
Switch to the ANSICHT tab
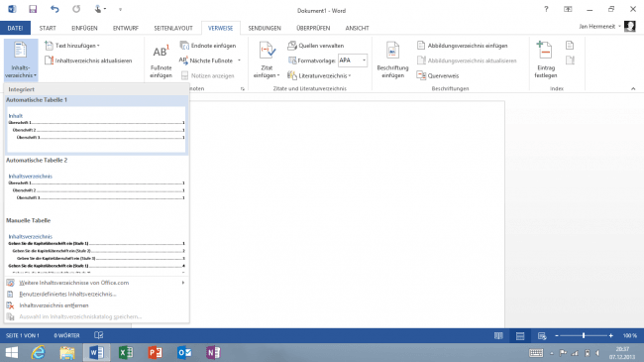tap(357, 28)
